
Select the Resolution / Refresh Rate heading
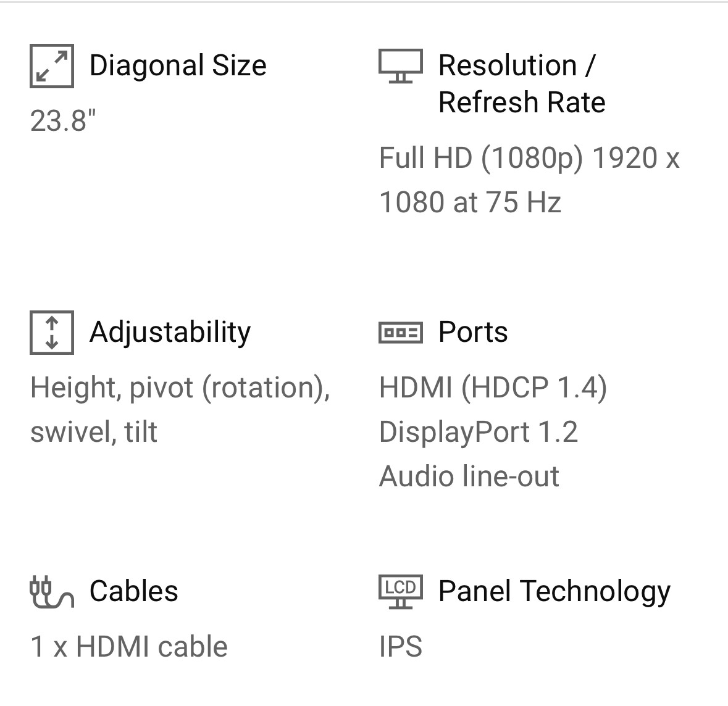click(521, 84)
